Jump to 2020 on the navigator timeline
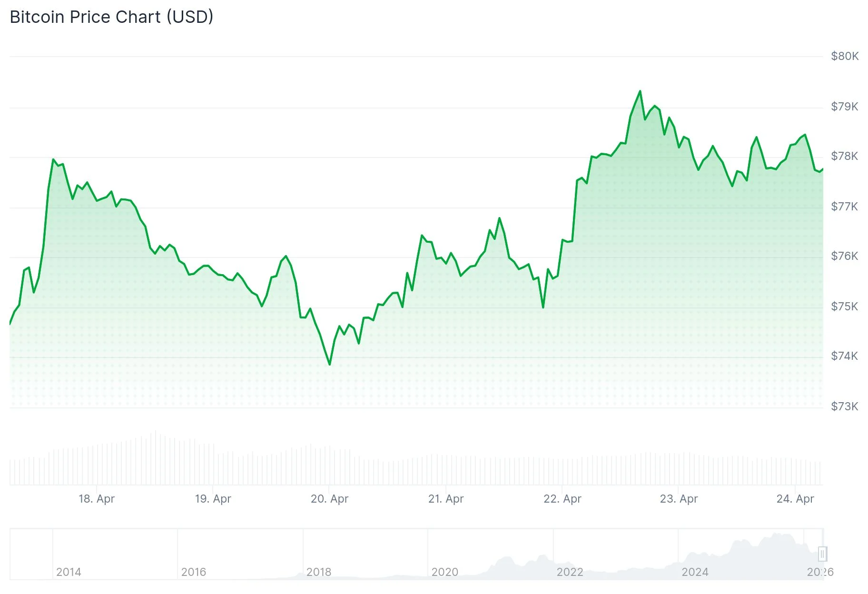The width and height of the screenshot is (868, 594). coord(444,572)
